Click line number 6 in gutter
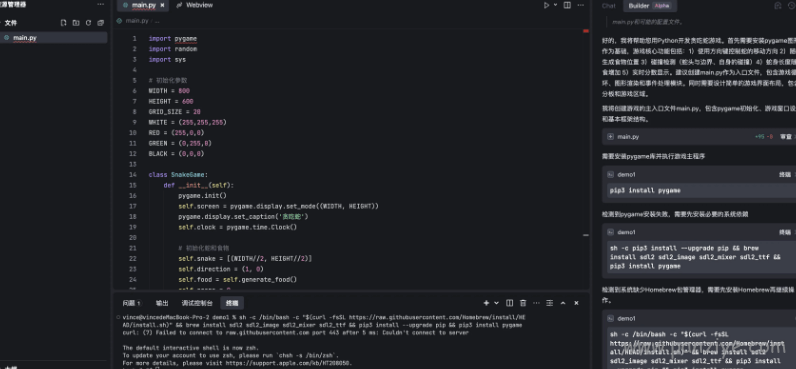The image size is (796, 369). point(134,91)
